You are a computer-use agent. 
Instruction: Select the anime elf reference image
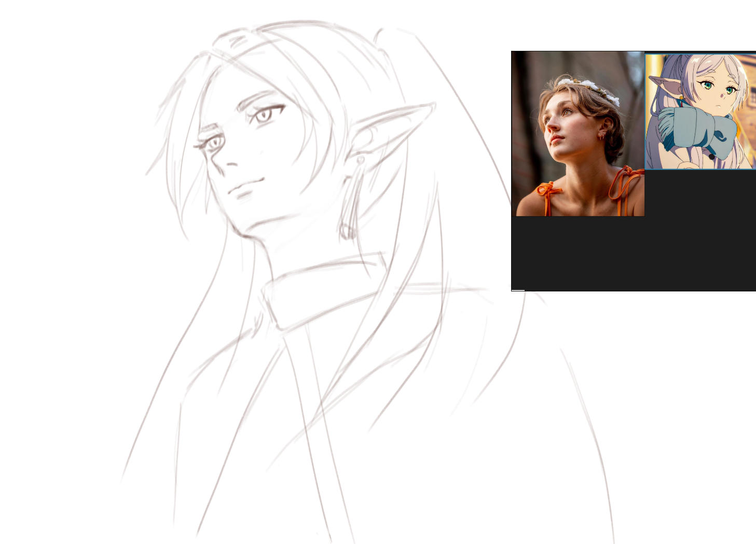pos(700,111)
